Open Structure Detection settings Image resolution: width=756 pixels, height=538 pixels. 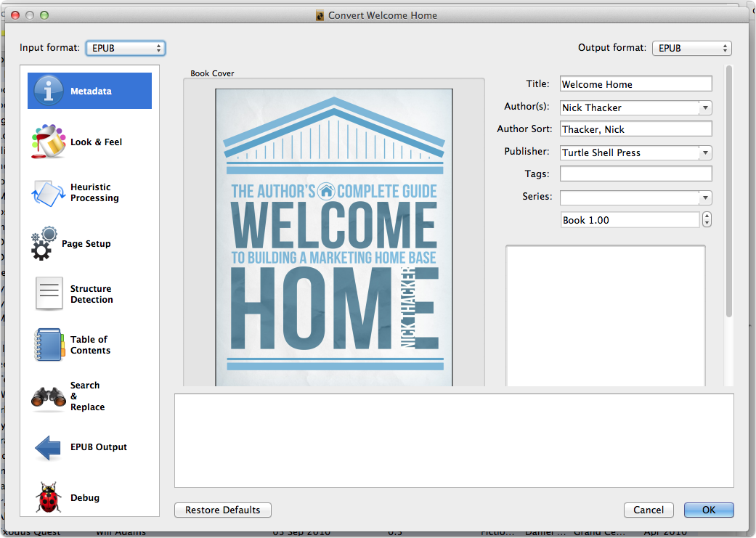[x=89, y=294]
